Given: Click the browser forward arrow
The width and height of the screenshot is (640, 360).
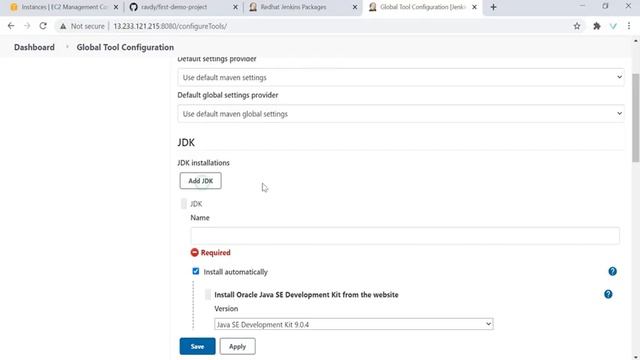Looking at the screenshot, I should 27,26.
